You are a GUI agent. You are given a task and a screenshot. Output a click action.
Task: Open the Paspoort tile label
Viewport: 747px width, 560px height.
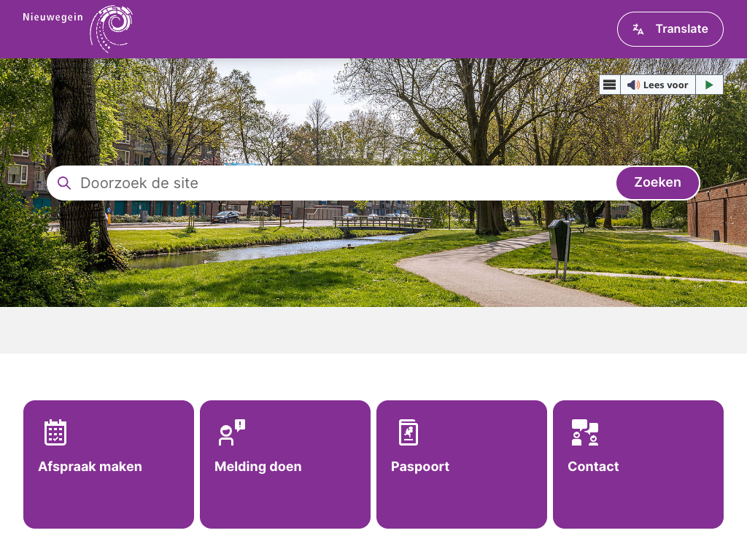(420, 467)
